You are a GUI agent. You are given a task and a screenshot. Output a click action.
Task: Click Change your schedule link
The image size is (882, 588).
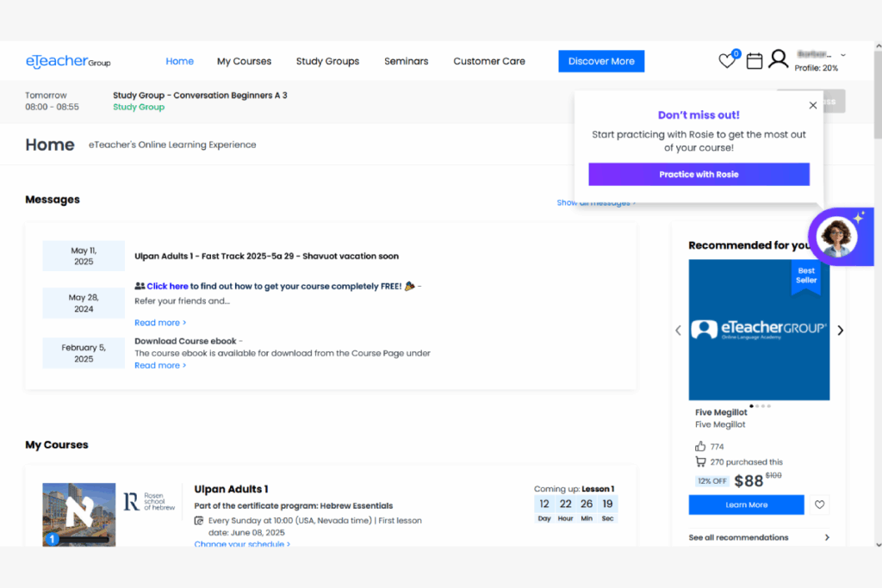(242, 543)
